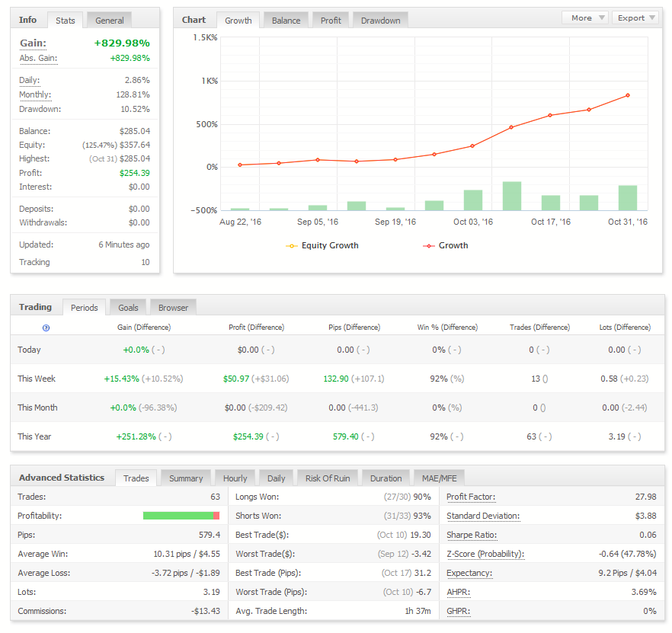Toggle the Equity Growth legend marker
Screen dimensions: 672x633
291,245
